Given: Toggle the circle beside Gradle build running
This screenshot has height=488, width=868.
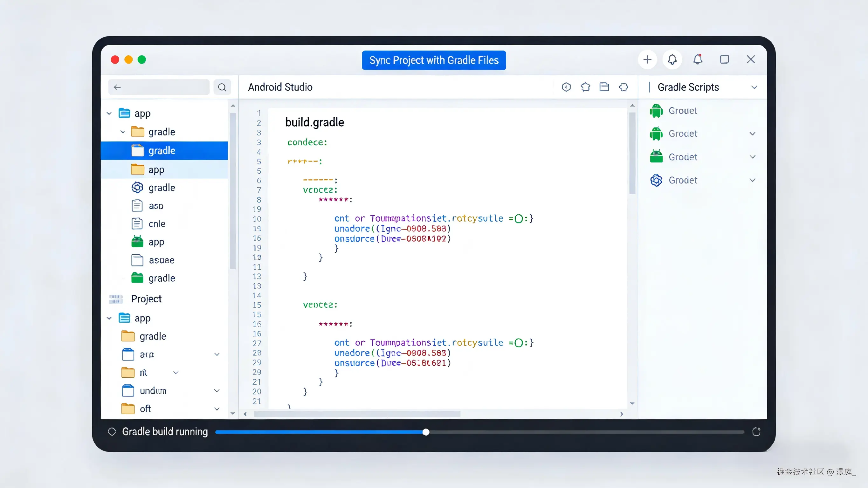Looking at the screenshot, I should click(112, 432).
